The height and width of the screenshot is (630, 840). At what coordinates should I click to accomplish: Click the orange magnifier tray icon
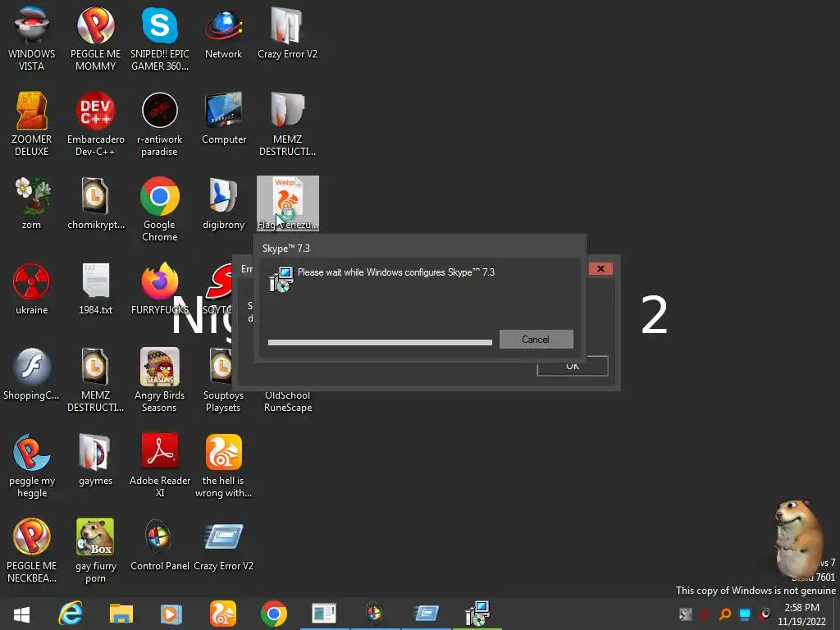click(x=725, y=614)
